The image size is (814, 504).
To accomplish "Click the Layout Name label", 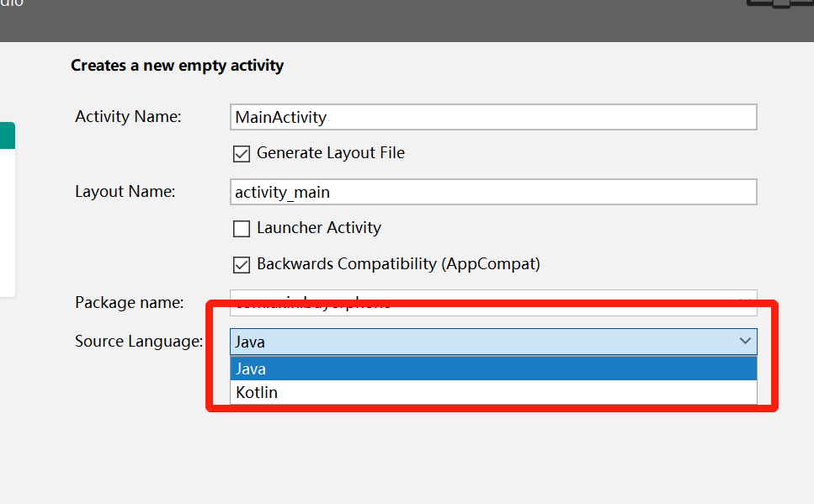I will click(125, 192).
